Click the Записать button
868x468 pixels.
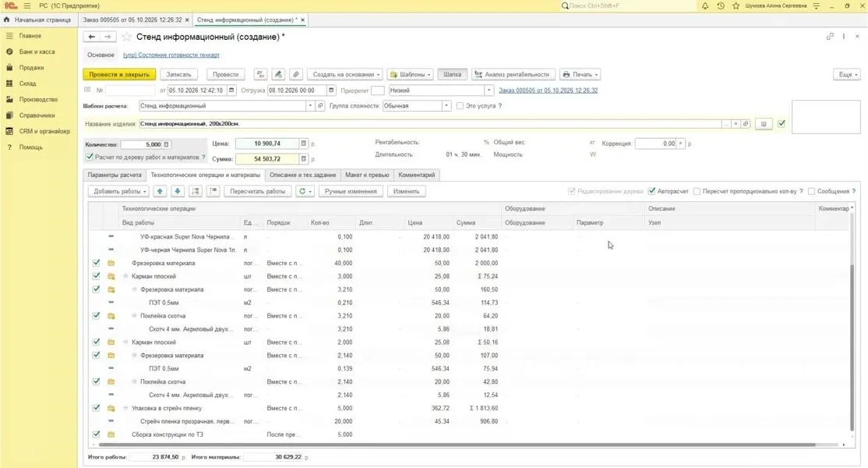(x=178, y=74)
